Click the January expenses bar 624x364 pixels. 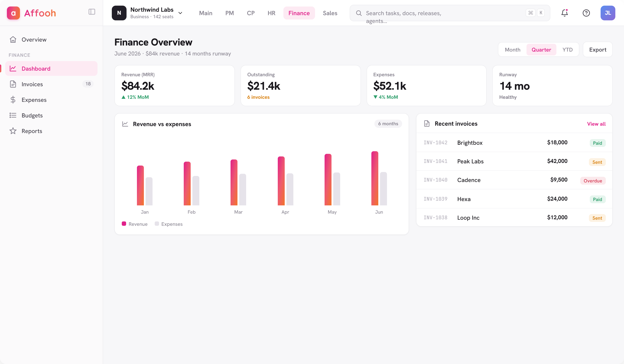pyautogui.click(x=149, y=191)
